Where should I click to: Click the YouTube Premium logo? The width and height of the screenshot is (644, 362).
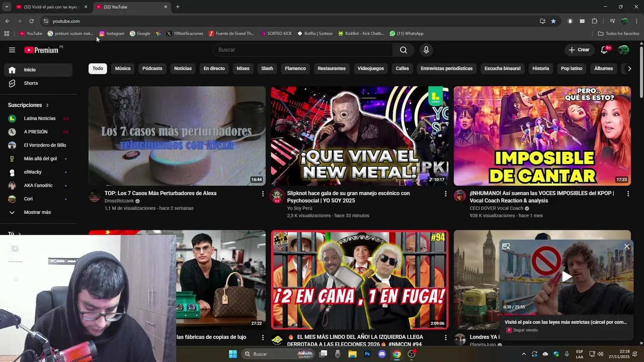[42, 50]
